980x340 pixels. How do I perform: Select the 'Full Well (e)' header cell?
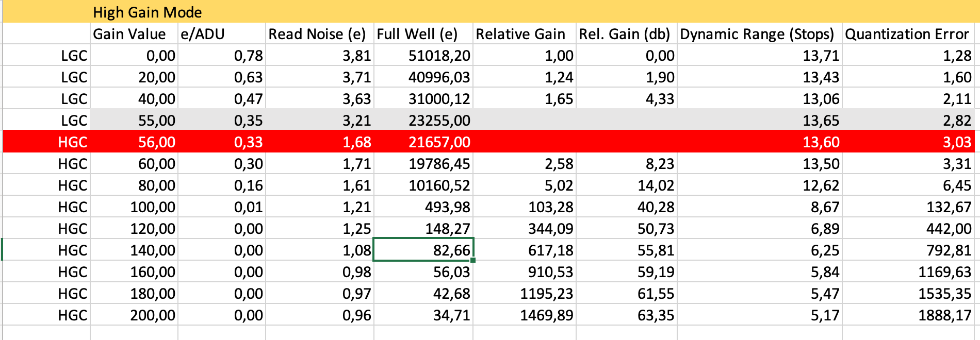(423, 33)
